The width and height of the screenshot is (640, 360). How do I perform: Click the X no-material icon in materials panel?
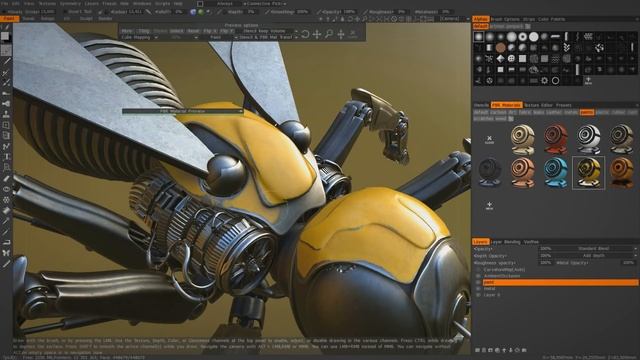pos(489,140)
